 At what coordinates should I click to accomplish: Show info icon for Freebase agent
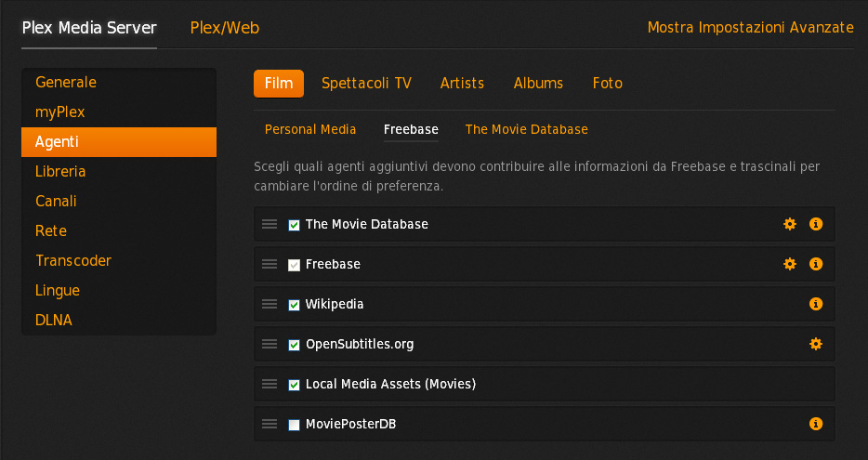pyautogui.click(x=816, y=264)
